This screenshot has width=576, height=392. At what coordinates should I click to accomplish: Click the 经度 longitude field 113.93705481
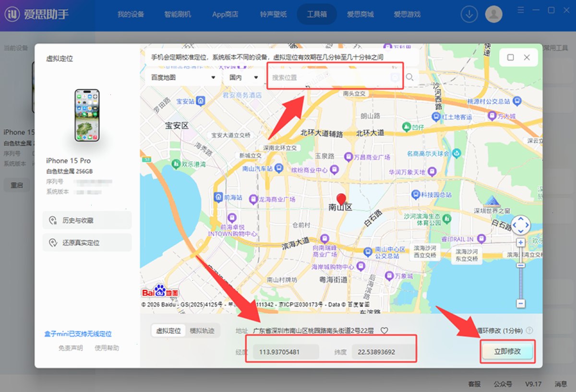click(286, 352)
